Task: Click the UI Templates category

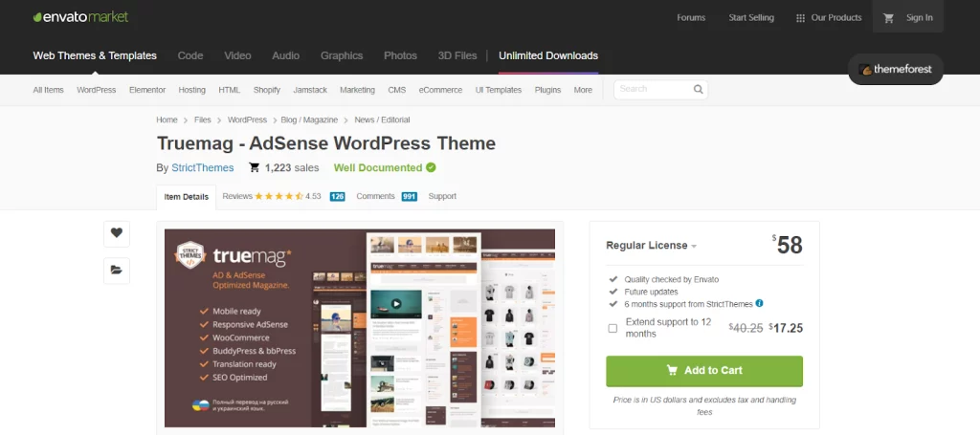Action: [x=498, y=90]
